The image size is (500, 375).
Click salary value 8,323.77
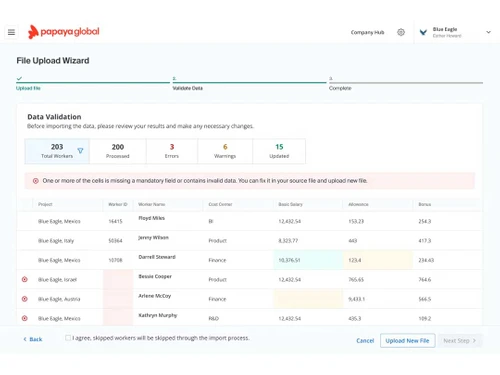288,240
